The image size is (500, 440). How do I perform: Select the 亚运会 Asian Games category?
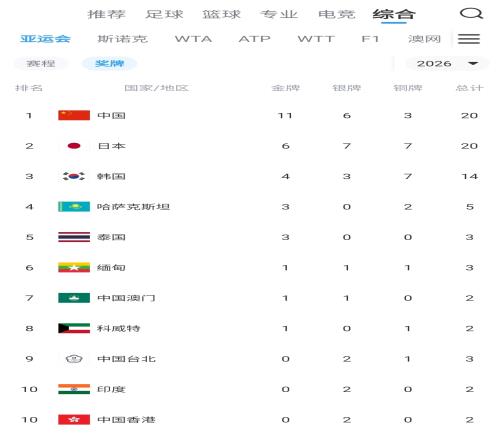(x=45, y=39)
